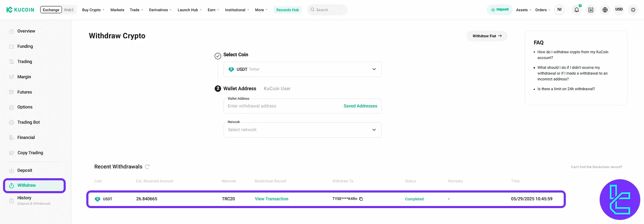Click the TRC20 network cell

[x=228, y=199]
